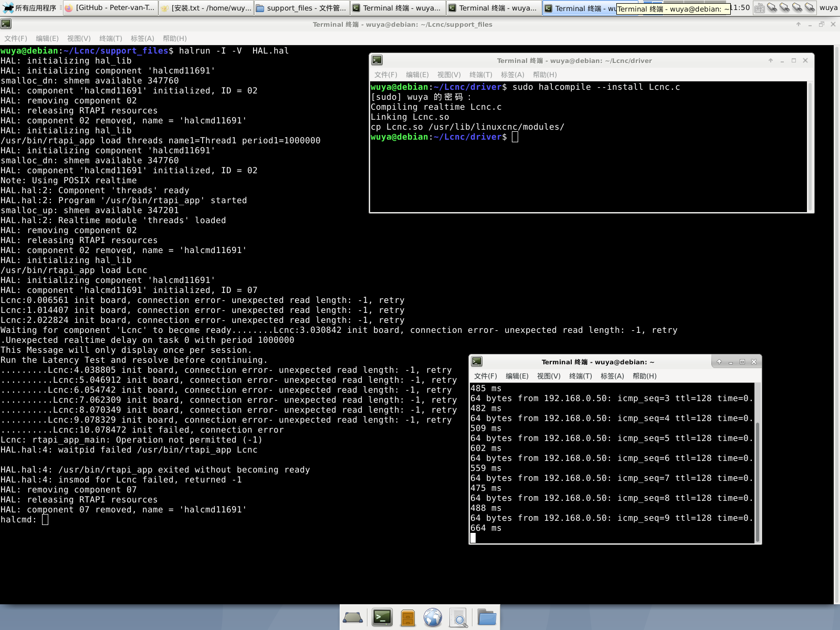Open 文件(F) menu in the ping terminal window

coord(486,376)
